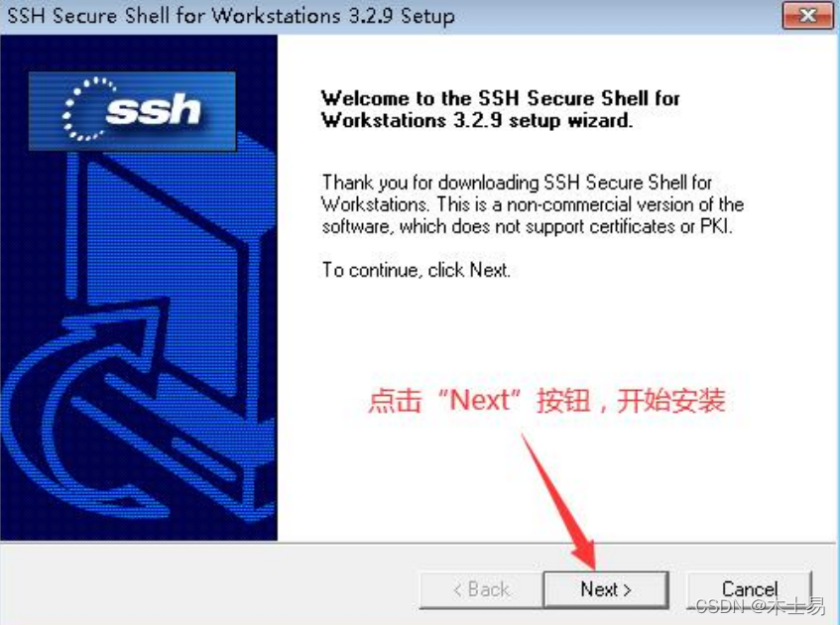Image resolution: width=840 pixels, height=625 pixels.
Task: Click the red Chinese annotation about Next
Action: point(546,401)
